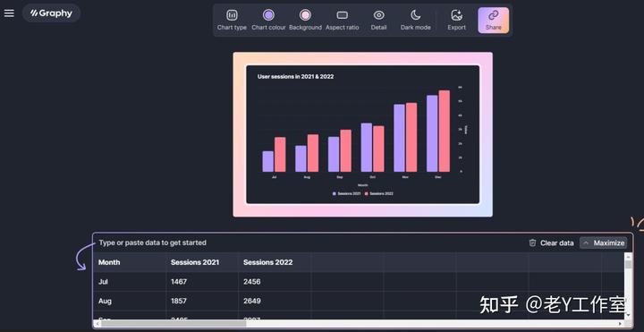The image size is (644, 332).
Task: Select the cell with value 2649
Action: click(275, 301)
